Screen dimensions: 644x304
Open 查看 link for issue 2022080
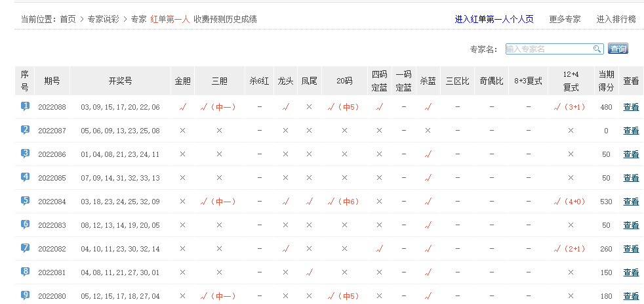point(630,296)
